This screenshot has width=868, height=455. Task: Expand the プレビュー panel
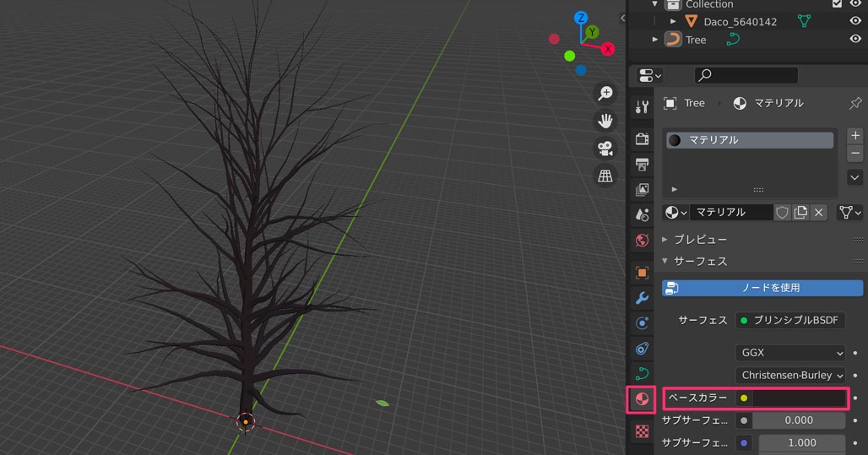(x=665, y=239)
